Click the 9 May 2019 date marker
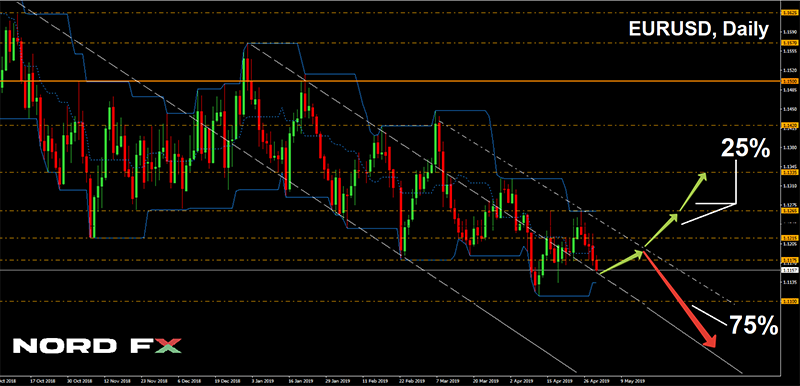This screenshot has width=800, height=386. (x=633, y=380)
